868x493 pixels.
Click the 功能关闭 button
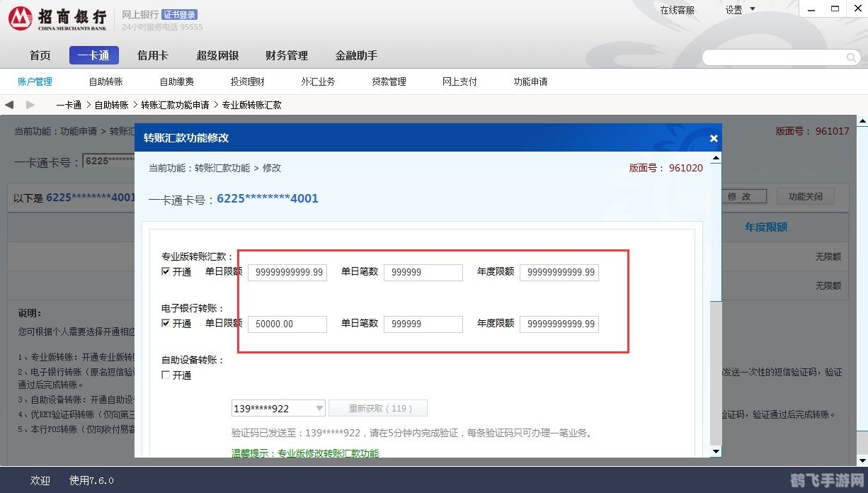(x=806, y=196)
